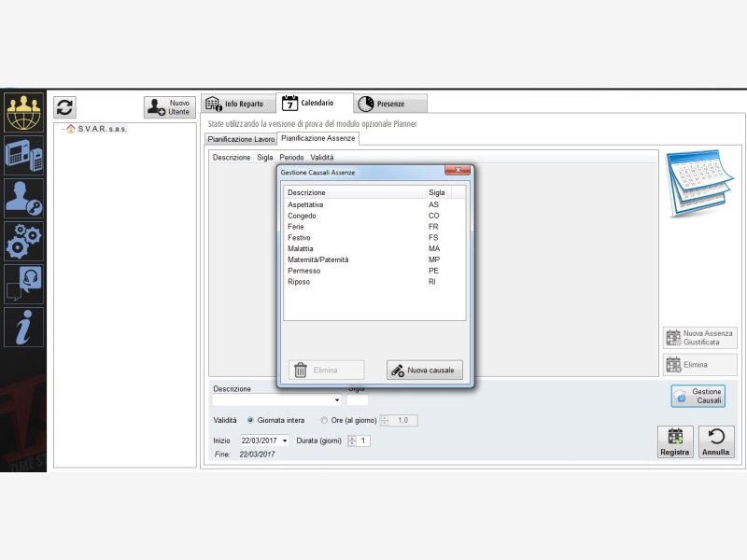Switch to the Pianificazione Lavoro tab
Viewport: 747px width, 560px height.
[241, 139]
